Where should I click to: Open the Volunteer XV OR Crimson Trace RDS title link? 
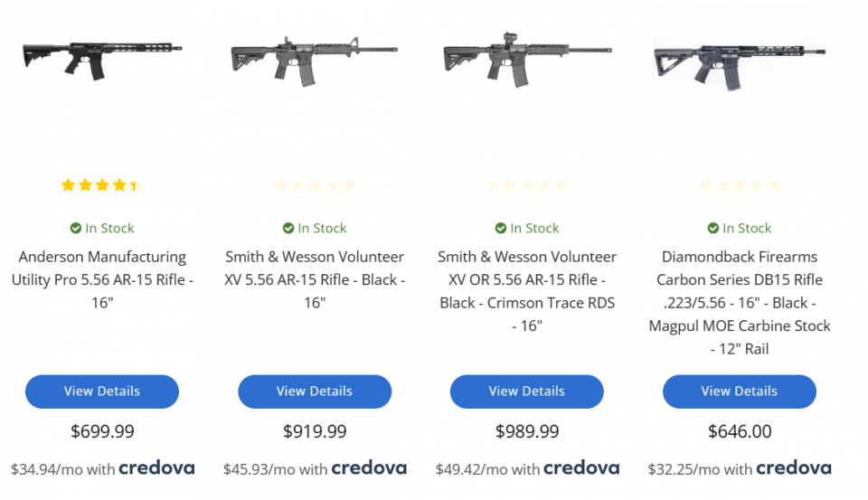coord(527,291)
